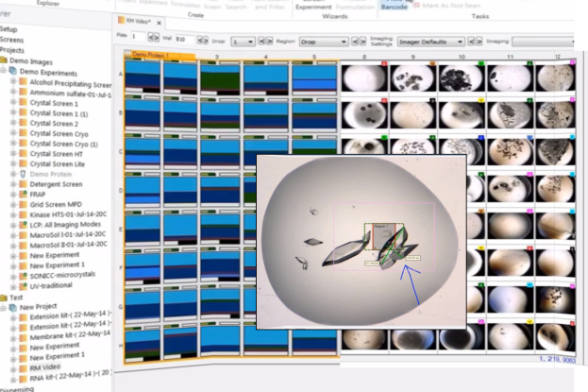
Task: Select Membrane kit experiment in tree
Action: pyautogui.click(x=70, y=335)
